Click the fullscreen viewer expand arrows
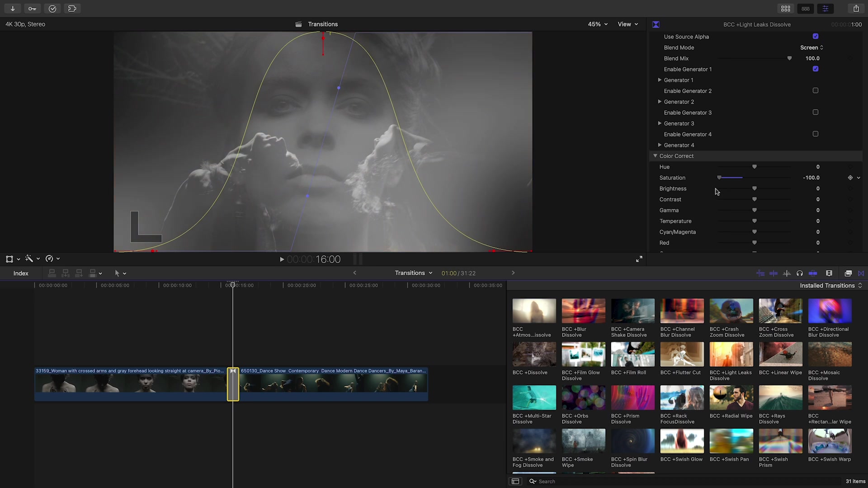 pyautogui.click(x=639, y=259)
